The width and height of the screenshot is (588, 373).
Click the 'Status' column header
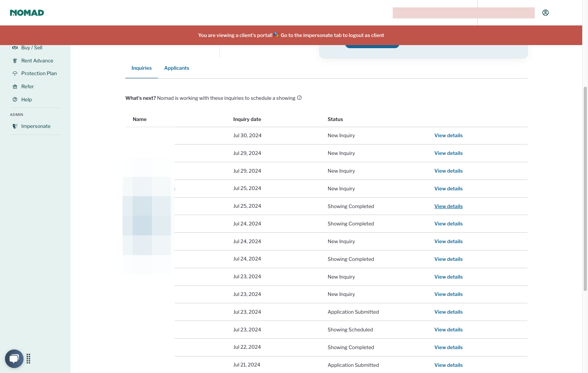coord(335,119)
